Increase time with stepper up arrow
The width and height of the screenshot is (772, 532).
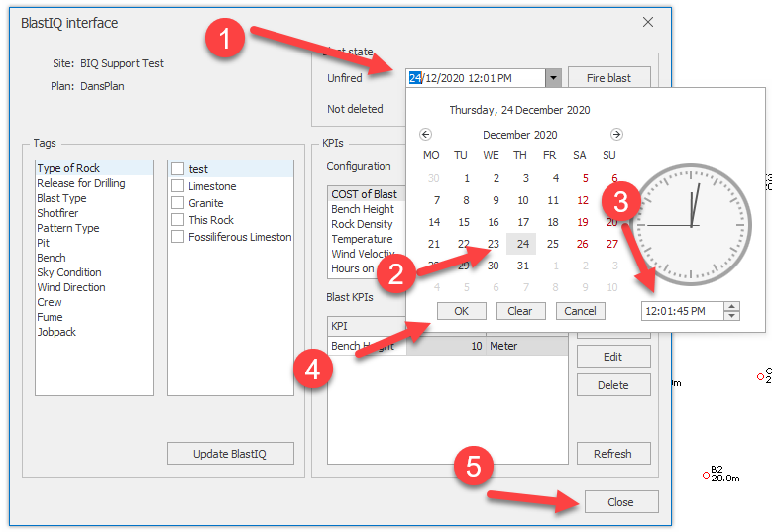732,306
